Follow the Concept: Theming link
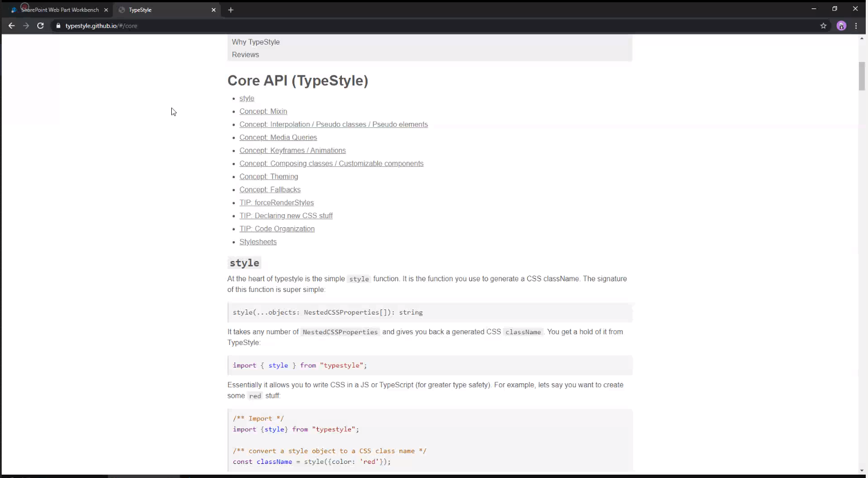Screen dimensions: 868x478 (269, 176)
